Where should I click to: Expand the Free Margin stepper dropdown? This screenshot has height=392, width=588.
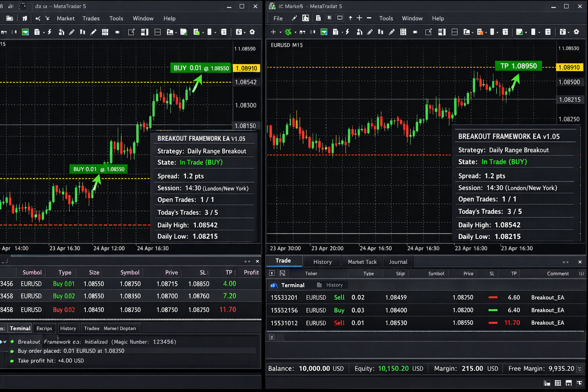[x=580, y=369]
